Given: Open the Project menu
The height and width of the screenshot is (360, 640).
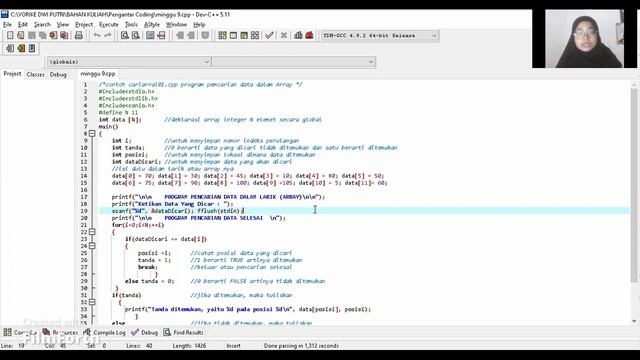Looking at the screenshot, I should point(84,24).
